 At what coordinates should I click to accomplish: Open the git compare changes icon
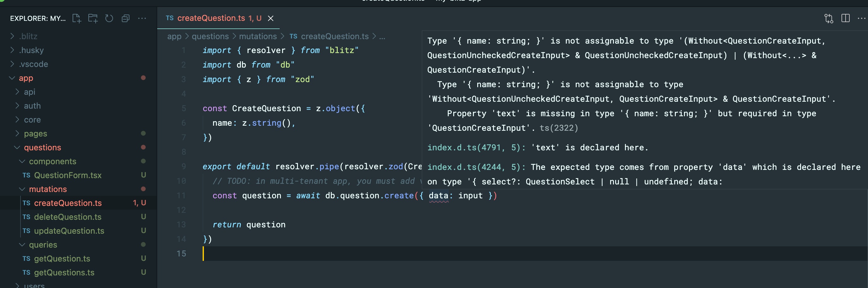coord(829,19)
